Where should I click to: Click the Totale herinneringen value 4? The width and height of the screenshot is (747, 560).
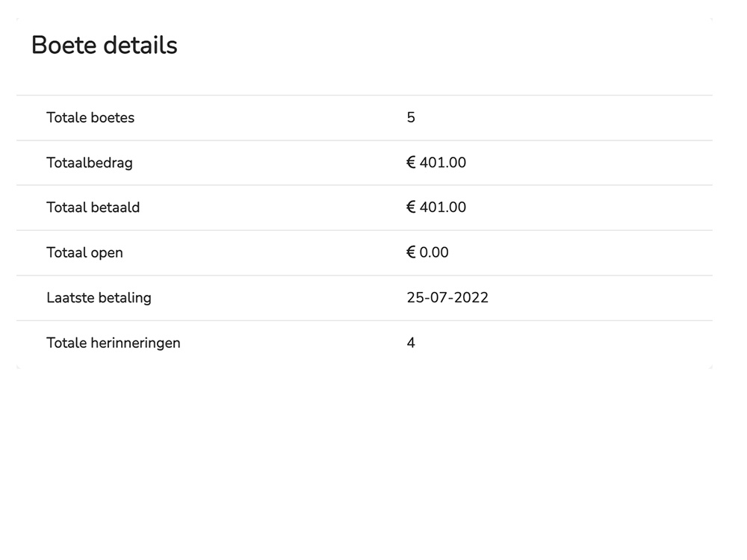tap(411, 343)
